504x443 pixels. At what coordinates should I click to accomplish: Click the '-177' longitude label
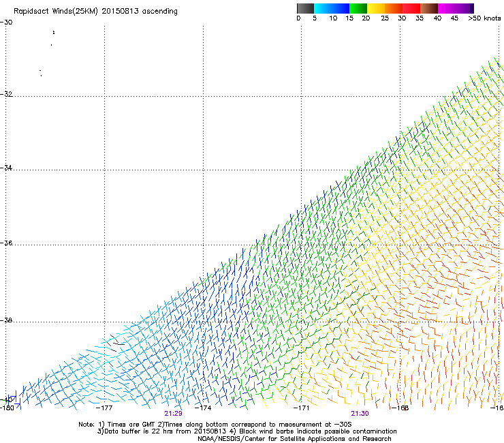coord(104,408)
